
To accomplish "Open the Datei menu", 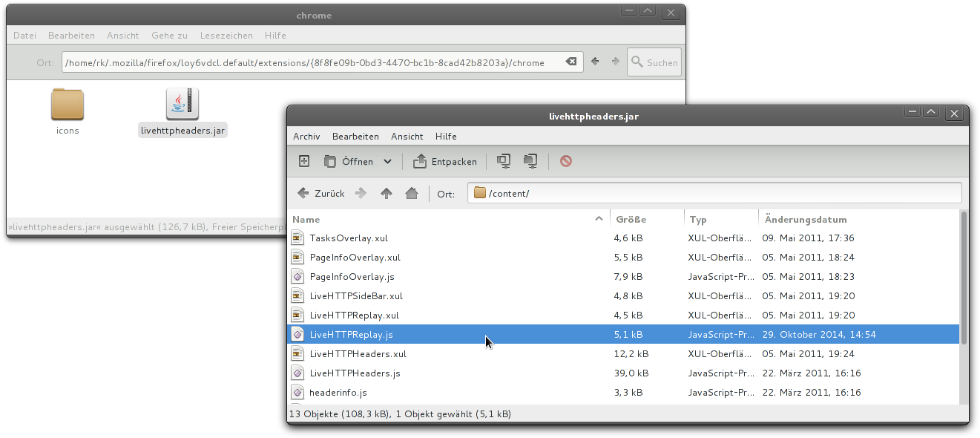I will pos(24,35).
